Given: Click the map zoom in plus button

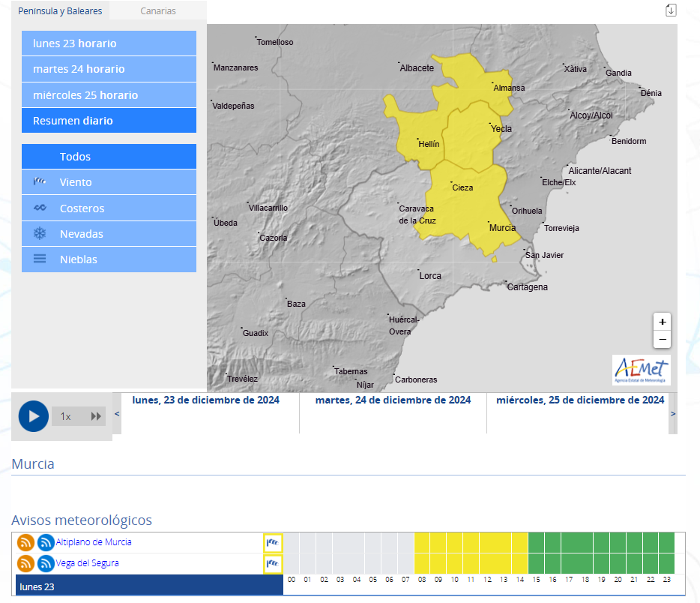Looking at the screenshot, I should point(662,322).
